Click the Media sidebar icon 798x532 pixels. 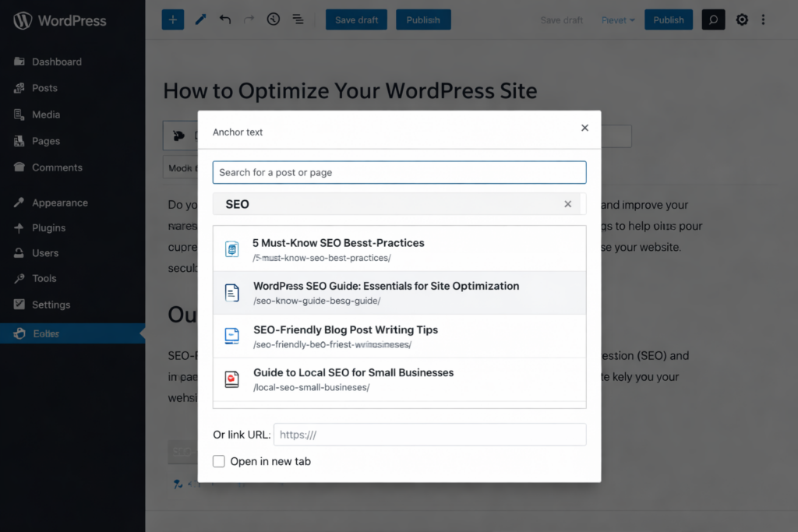[x=19, y=115]
